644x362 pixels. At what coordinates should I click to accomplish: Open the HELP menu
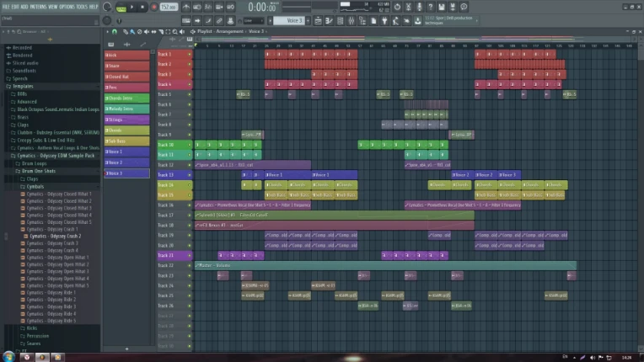(94, 7)
